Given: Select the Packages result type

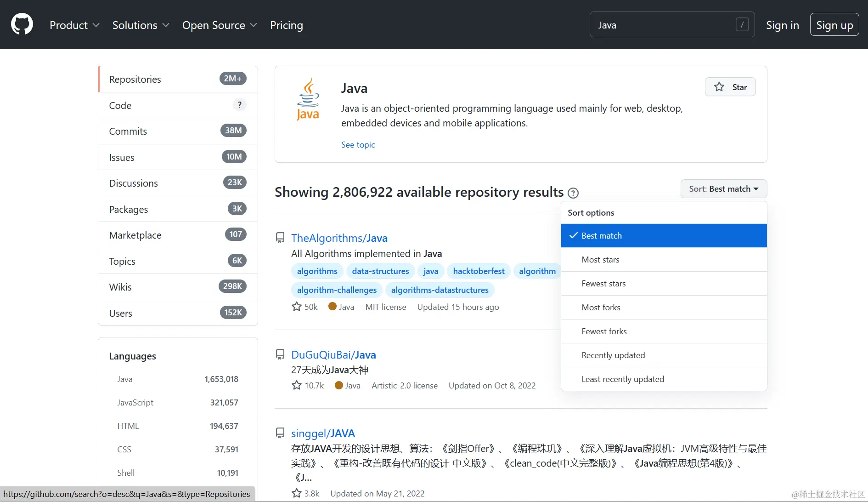Looking at the screenshot, I should pos(178,209).
